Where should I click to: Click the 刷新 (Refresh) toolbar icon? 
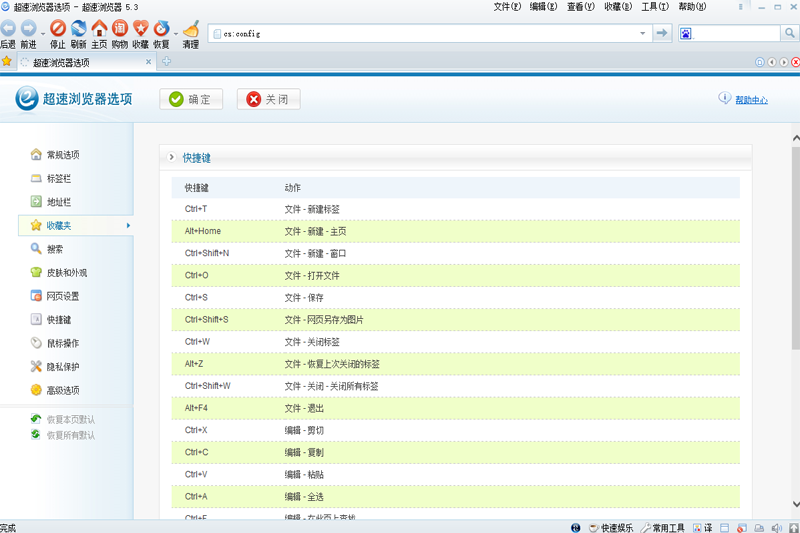78,29
